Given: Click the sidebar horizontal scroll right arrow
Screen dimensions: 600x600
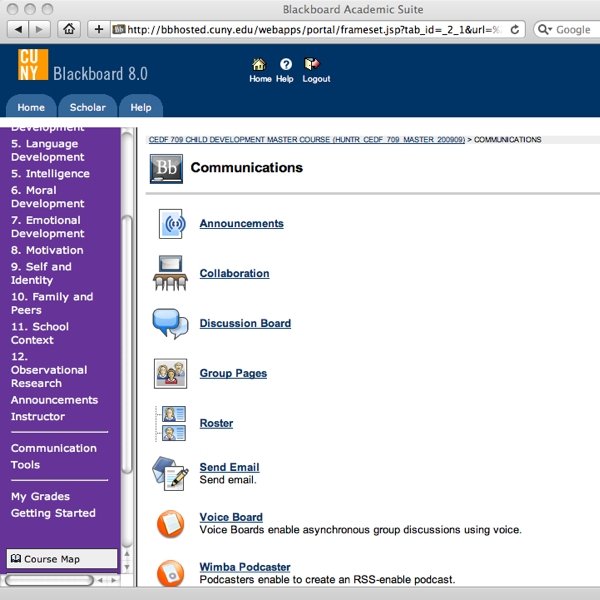Looking at the screenshot, I should tap(114, 580).
